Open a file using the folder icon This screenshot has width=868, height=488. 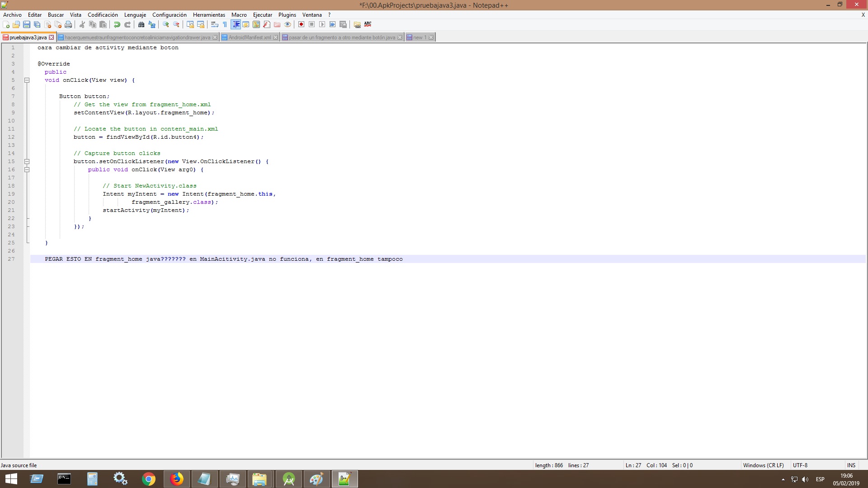pyautogui.click(x=16, y=24)
